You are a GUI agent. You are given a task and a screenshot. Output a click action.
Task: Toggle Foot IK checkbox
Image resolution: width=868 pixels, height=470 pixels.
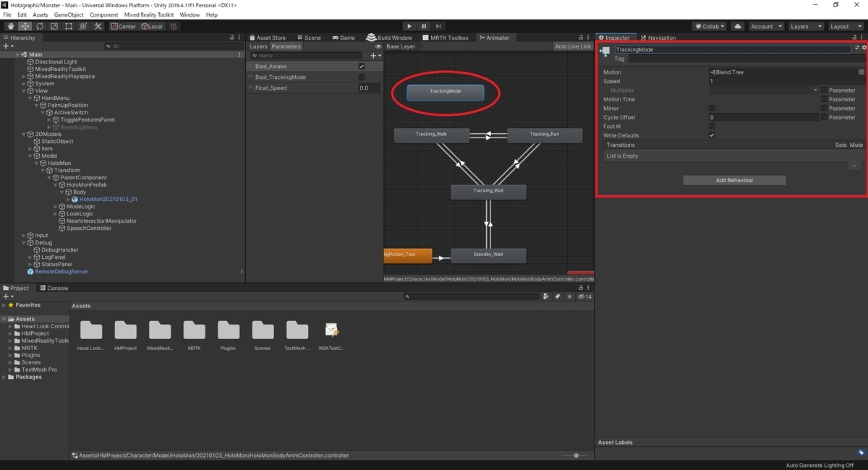712,127
